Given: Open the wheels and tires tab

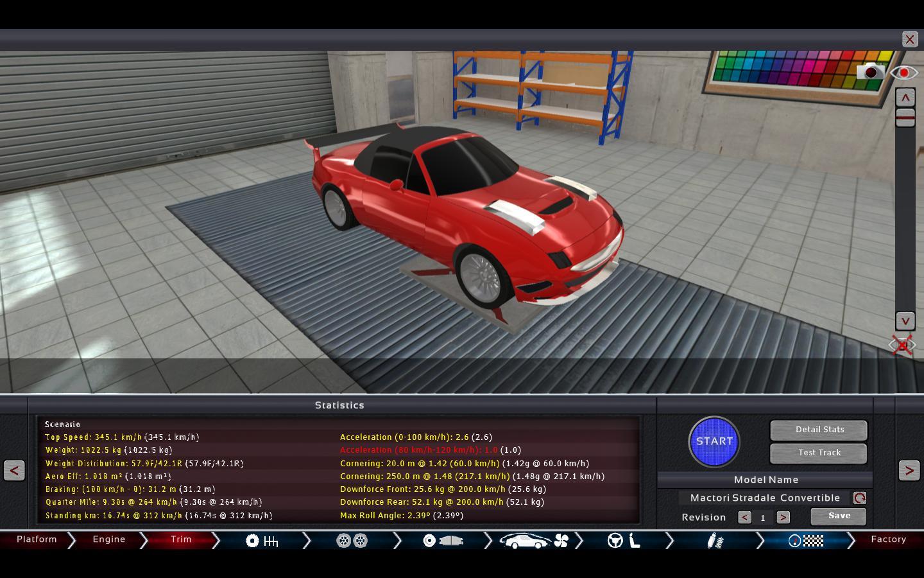Looking at the screenshot, I should (x=352, y=541).
